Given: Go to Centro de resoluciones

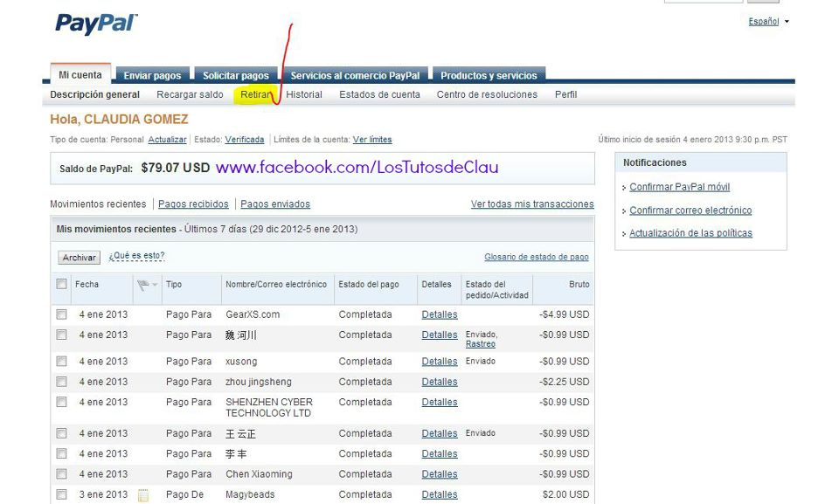Looking at the screenshot, I should pyautogui.click(x=487, y=94).
